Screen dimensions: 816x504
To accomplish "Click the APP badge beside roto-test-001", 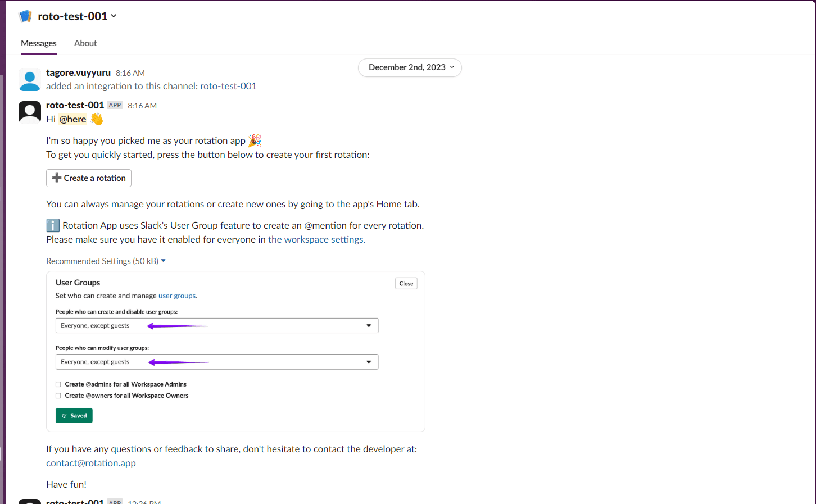I will (x=115, y=106).
